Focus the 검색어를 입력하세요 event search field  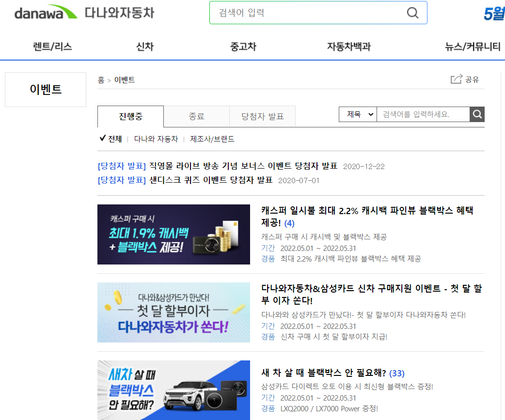click(423, 114)
